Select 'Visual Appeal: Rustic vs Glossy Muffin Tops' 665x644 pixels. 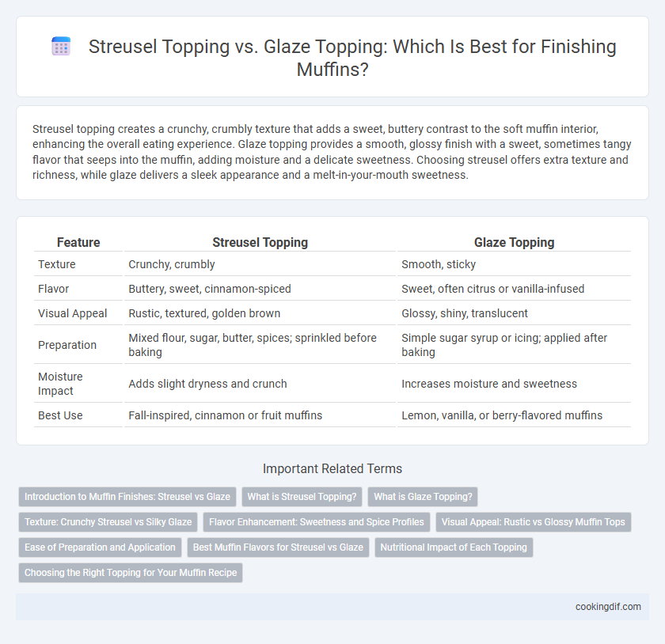pyautogui.click(x=534, y=522)
